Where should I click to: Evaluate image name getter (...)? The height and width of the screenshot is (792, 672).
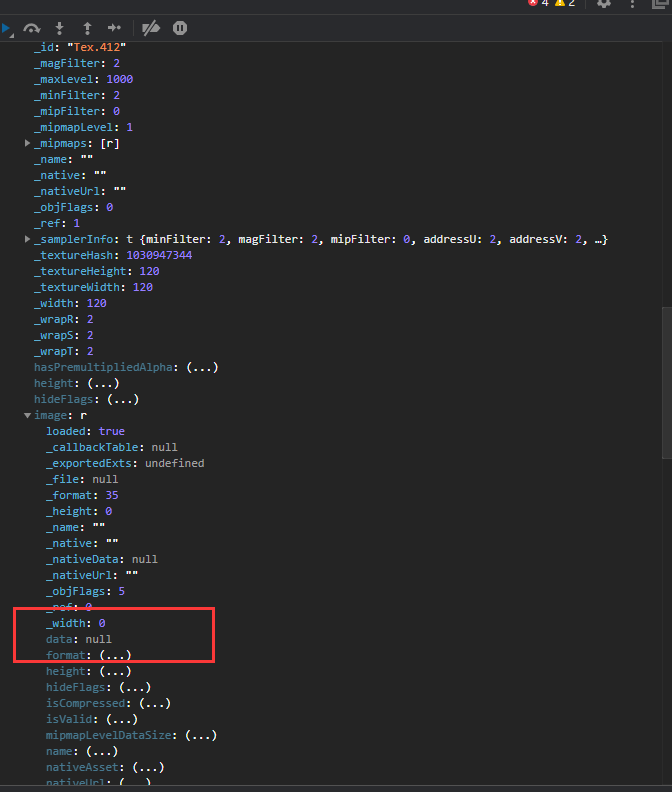tap(102, 752)
